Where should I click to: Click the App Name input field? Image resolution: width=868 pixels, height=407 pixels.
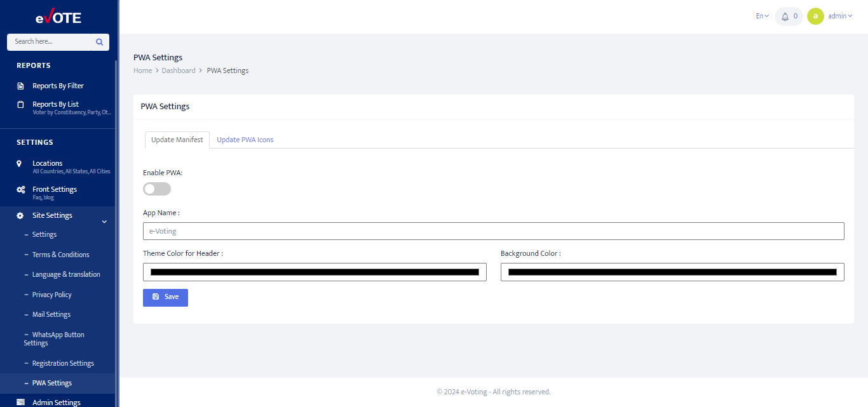point(493,230)
